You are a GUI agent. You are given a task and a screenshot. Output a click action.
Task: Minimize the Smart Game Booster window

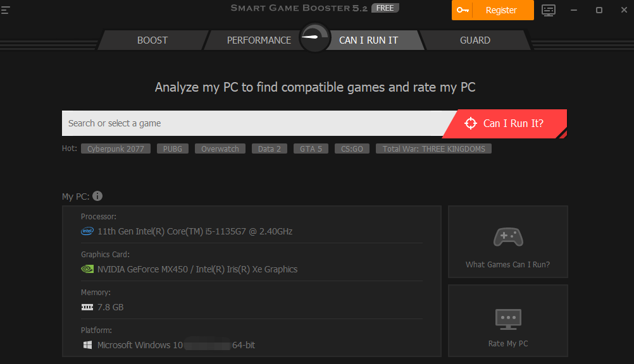click(x=574, y=10)
